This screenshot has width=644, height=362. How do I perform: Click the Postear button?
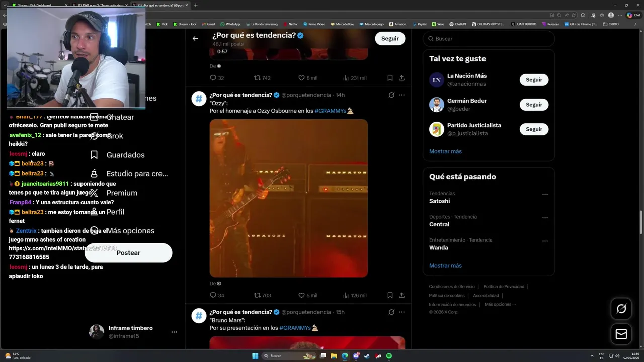coord(128,253)
